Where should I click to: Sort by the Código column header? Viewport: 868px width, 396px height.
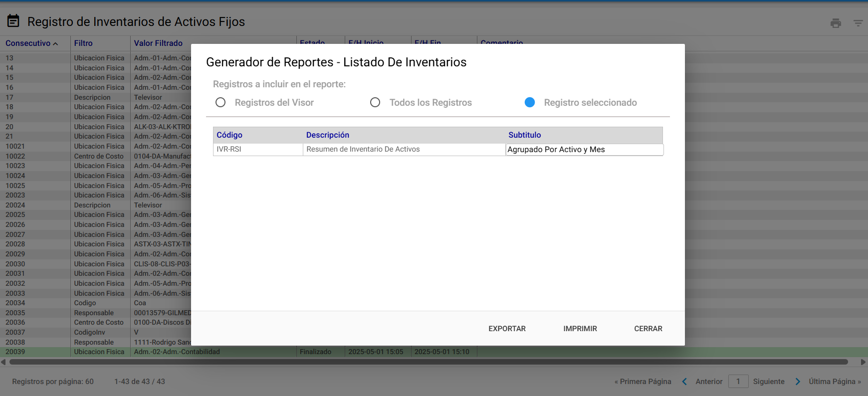229,135
